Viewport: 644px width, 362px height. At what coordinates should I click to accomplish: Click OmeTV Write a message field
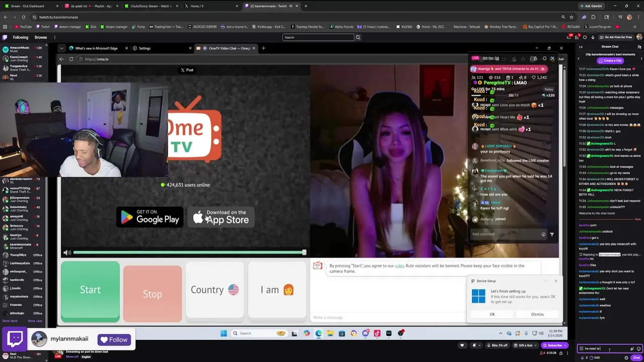point(387,317)
